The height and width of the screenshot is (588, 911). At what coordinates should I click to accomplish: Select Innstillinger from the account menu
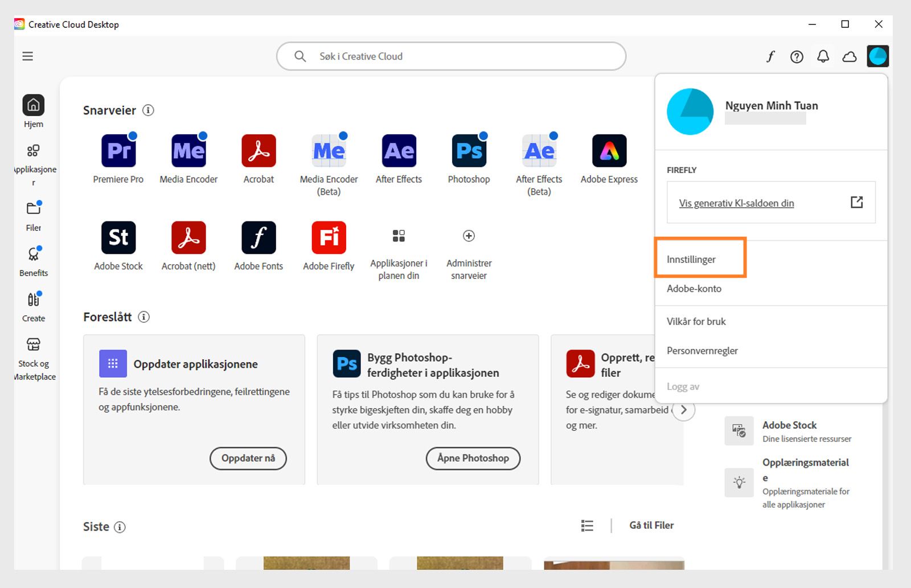pos(692,258)
